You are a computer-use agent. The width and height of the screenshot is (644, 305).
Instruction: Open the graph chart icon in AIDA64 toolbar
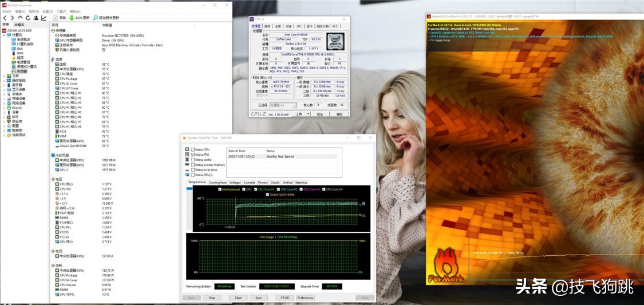click(x=44, y=18)
